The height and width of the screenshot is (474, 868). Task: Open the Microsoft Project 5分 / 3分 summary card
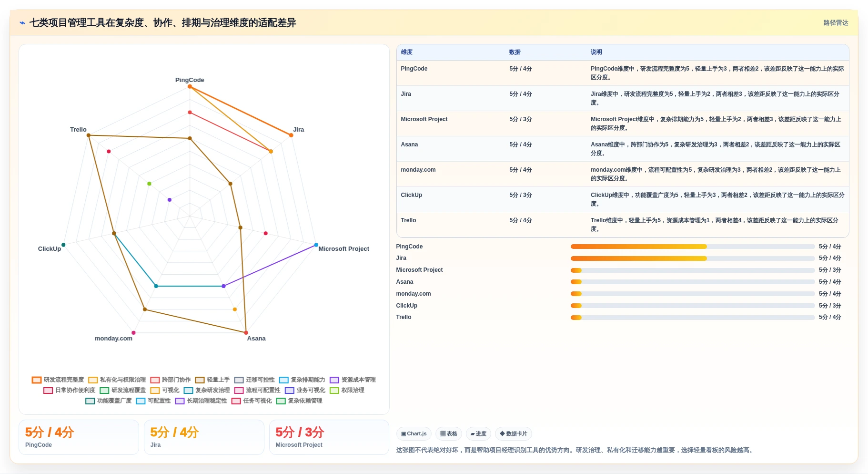click(329, 437)
